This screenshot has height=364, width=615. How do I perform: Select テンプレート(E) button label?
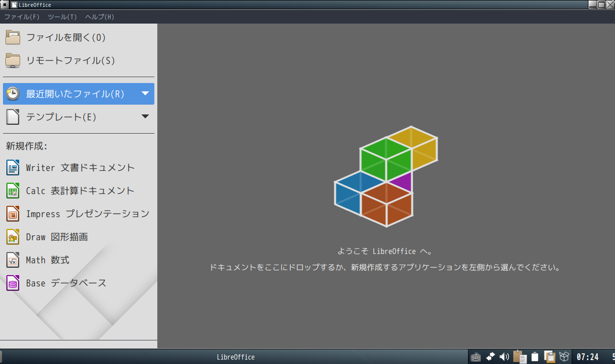[61, 117]
